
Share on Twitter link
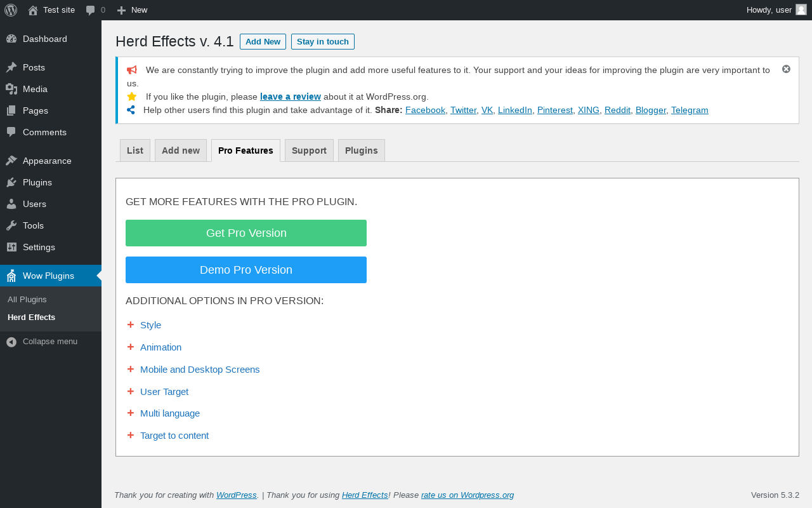tap(463, 110)
